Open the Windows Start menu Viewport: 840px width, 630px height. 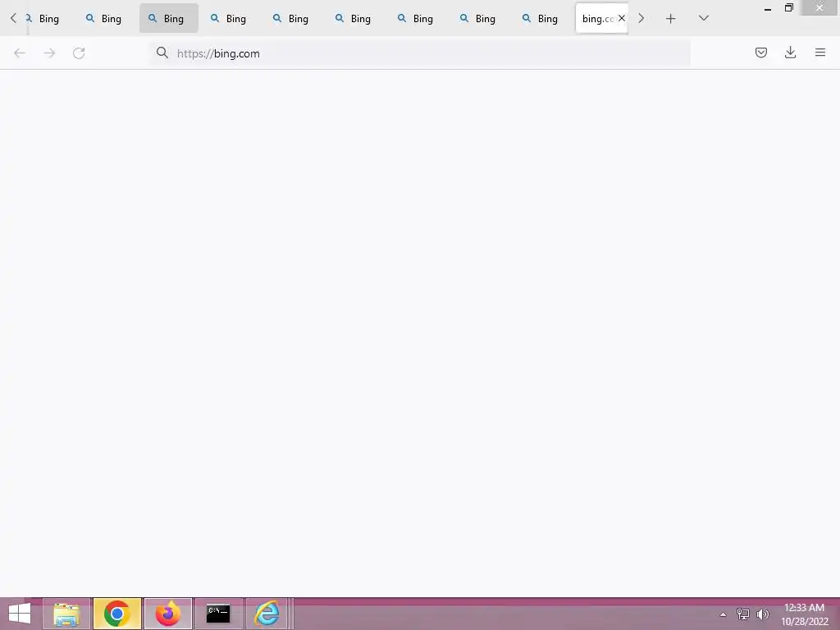click(x=20, y=614)
